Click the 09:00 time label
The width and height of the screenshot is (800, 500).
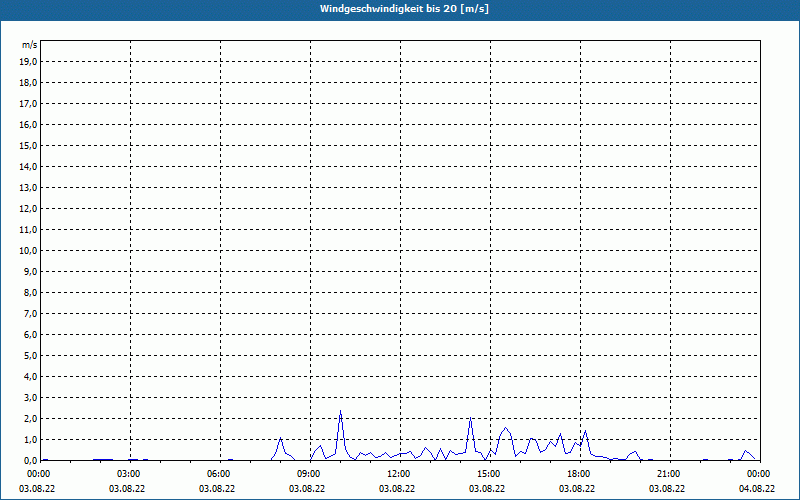[307, 474]
